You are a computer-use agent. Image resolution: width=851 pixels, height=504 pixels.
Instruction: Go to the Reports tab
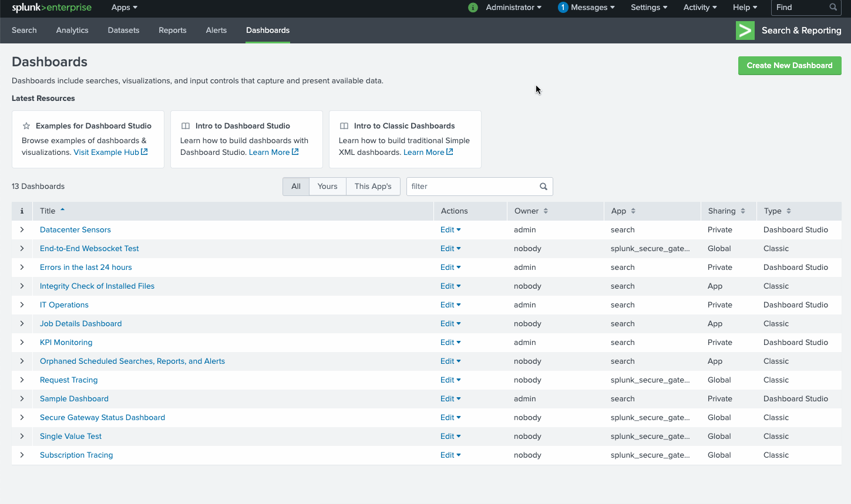(x=172, y=31)
